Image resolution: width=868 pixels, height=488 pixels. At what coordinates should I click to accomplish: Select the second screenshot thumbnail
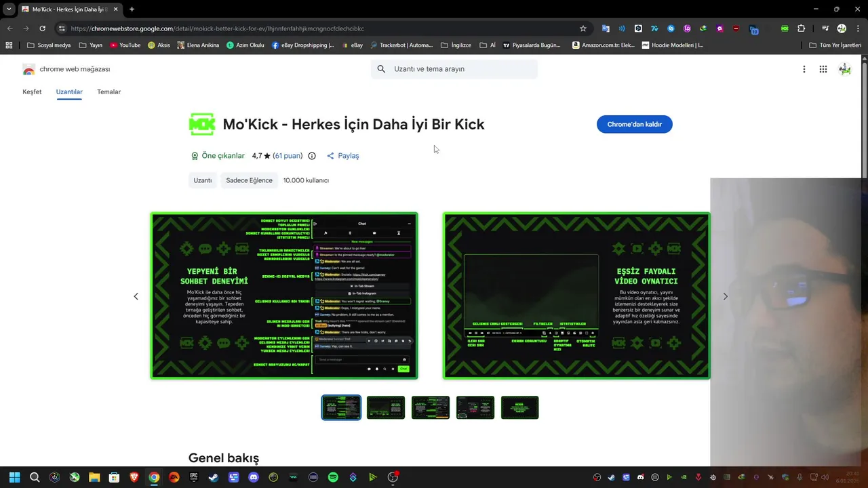point(386,407)
